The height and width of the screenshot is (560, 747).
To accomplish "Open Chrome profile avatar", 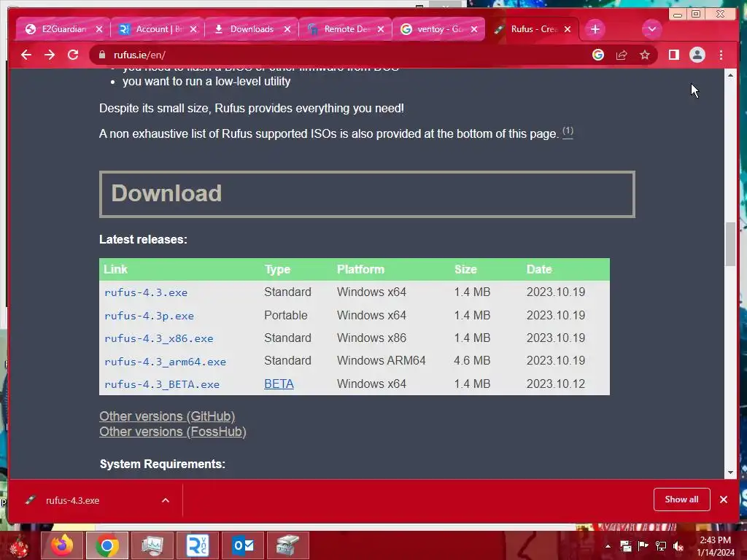I will 697,55.
